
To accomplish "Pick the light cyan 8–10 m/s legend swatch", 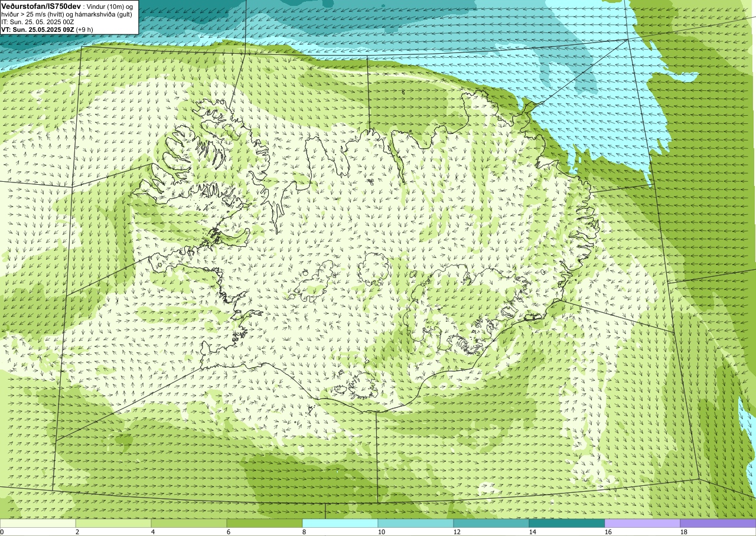I will click(340, 523).
